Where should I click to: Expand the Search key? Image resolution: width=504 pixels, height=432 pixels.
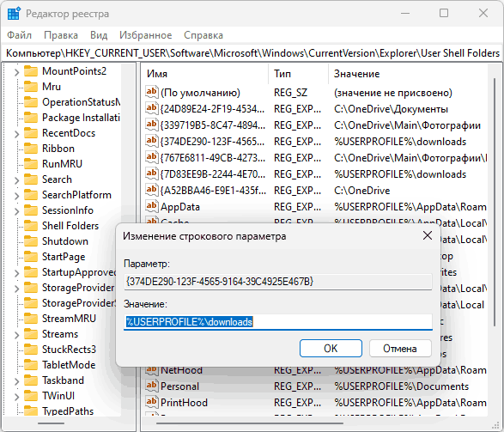(16, 180)
